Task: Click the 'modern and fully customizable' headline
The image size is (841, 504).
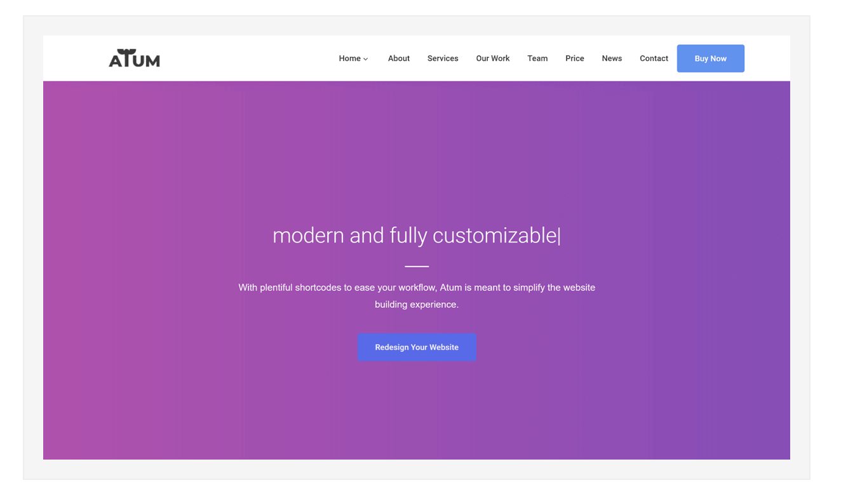Action: point(416,235)
